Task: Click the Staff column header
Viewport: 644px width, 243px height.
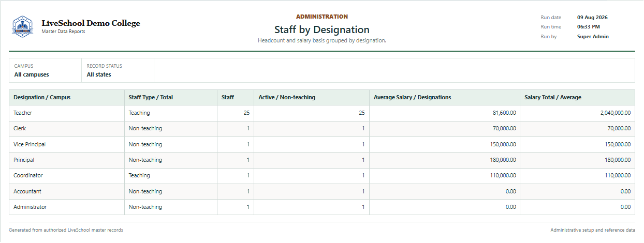Action: click(x=236, y=97)
